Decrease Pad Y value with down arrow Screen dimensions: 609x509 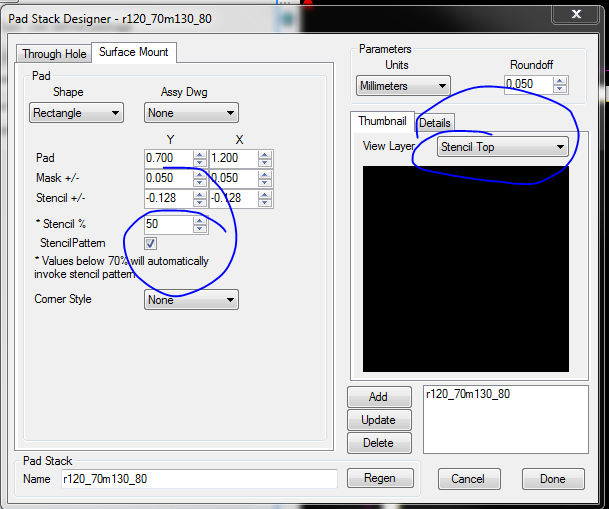coord(200,163)
